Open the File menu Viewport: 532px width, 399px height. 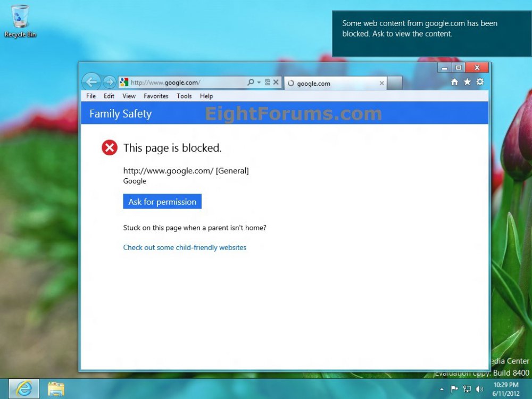click(x=91, y=96)
